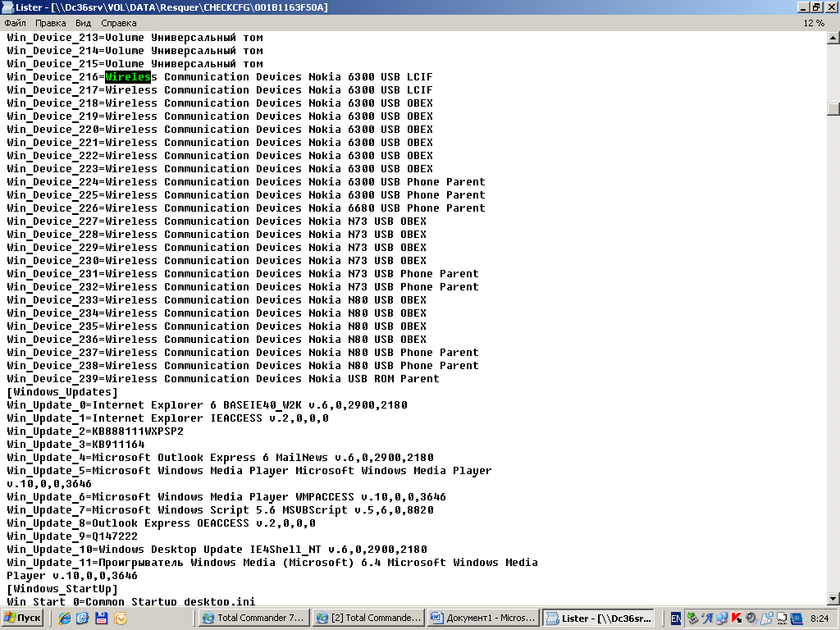
Task: Switch to Документ1 Microsoft Word window
Action: (x=482, y=618)
